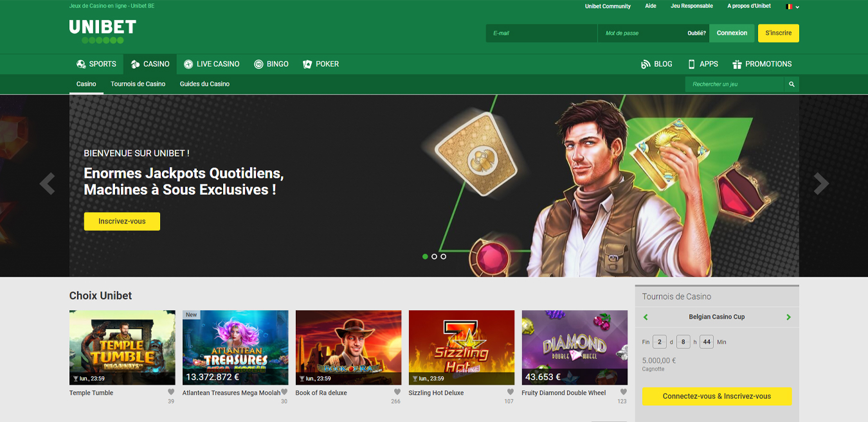This screenshot has height=422, width=868.
Task: Select the first banner slide dot
Action: click(x=425, y=256)
